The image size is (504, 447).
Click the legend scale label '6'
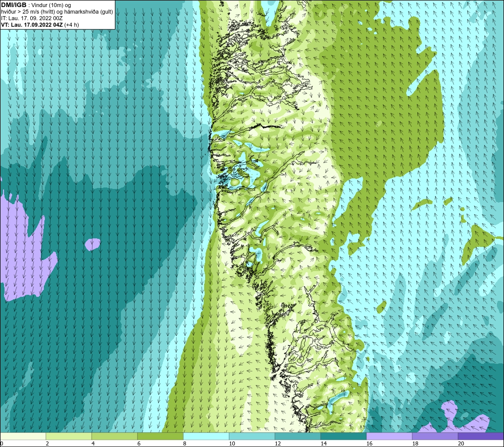tap(139, 443)
